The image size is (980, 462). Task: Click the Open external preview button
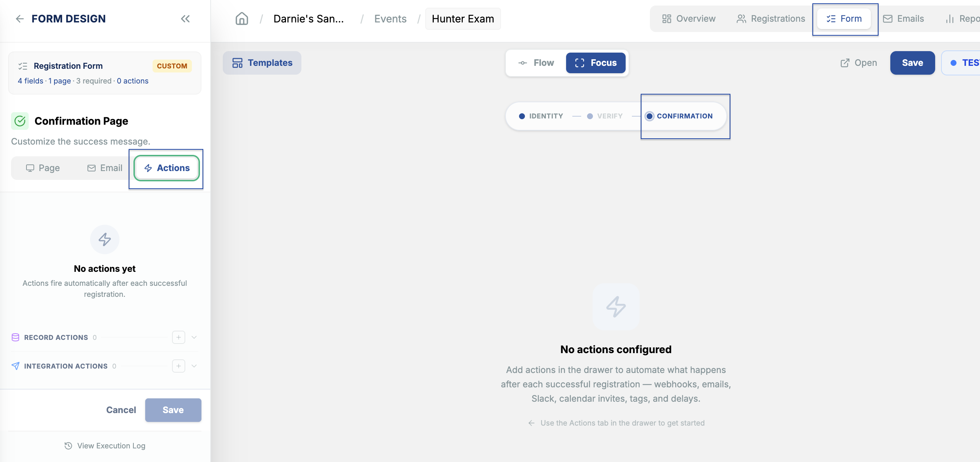click(859, 63)
